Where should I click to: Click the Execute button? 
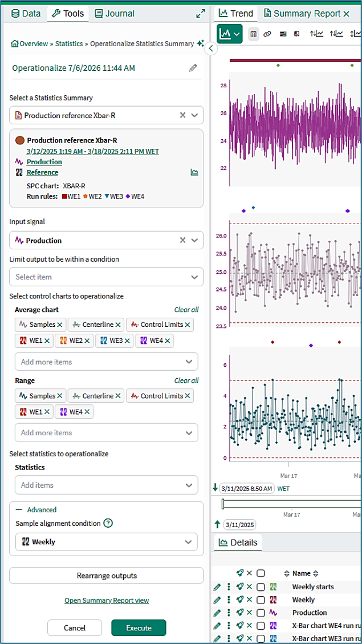pyautogui.click(x=139, y=628)
